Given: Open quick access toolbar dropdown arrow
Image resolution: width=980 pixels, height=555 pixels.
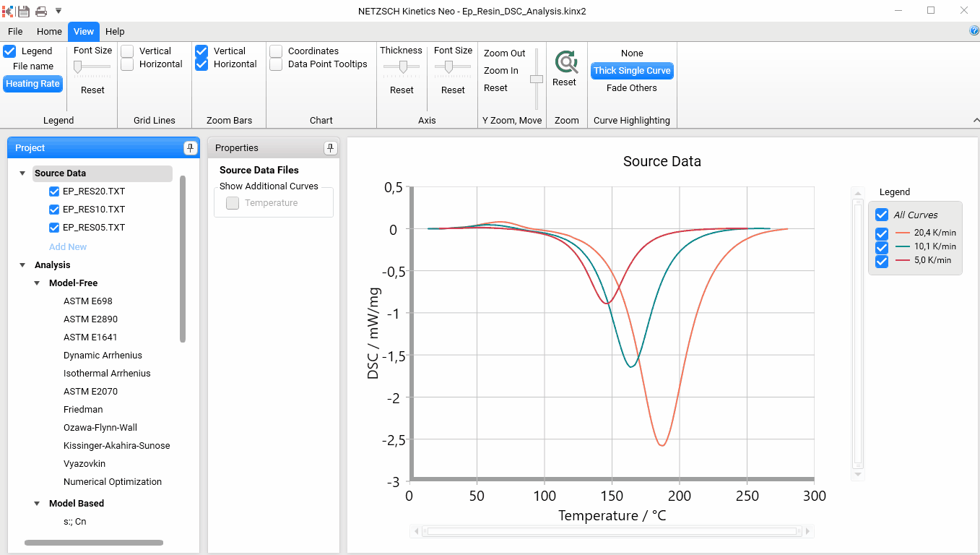Looking at the screenshot, I should [x=58, y=11].
